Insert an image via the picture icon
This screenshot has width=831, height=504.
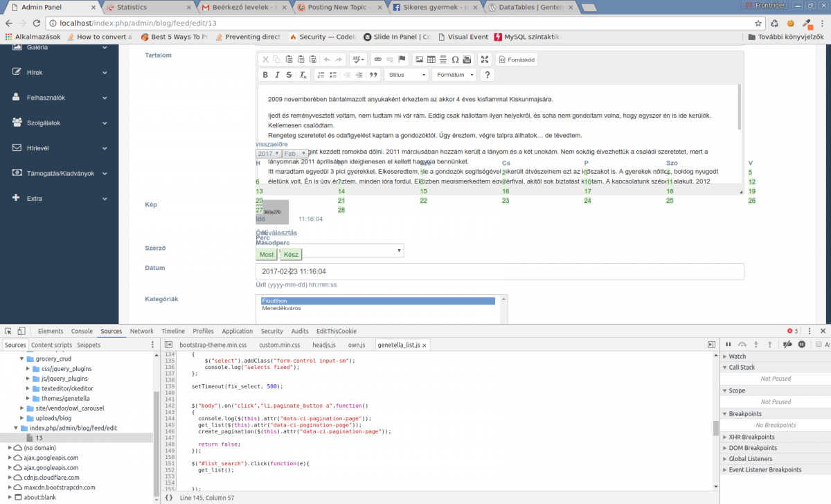[x=419, y=60]
